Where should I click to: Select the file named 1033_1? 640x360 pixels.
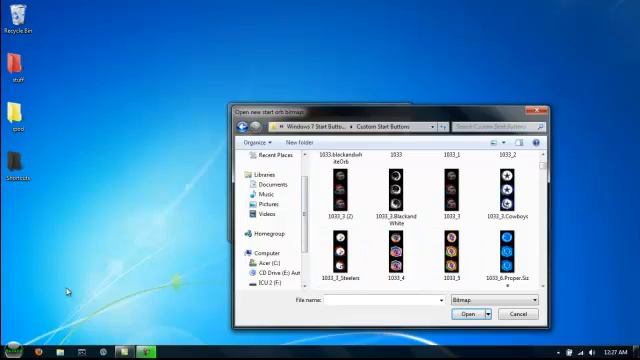tap(451, 155)
